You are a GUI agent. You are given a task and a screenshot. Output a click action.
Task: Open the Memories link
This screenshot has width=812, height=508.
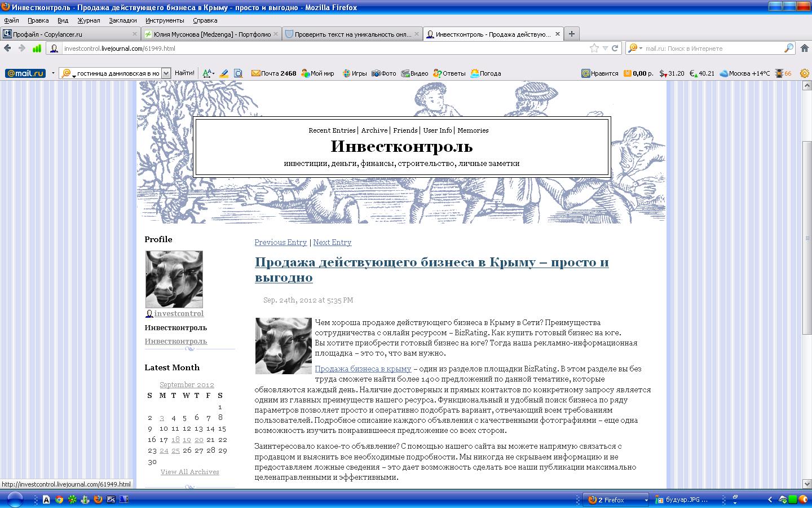(473, 130)
